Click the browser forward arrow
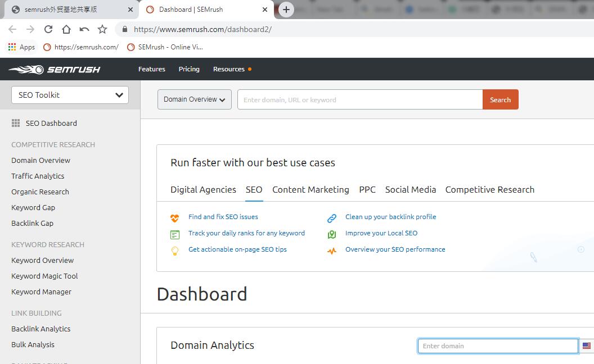 (x=30, y=29)
